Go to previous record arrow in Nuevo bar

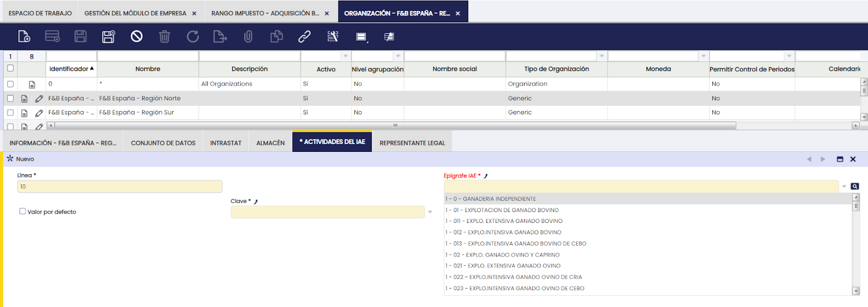coord(809,159)
